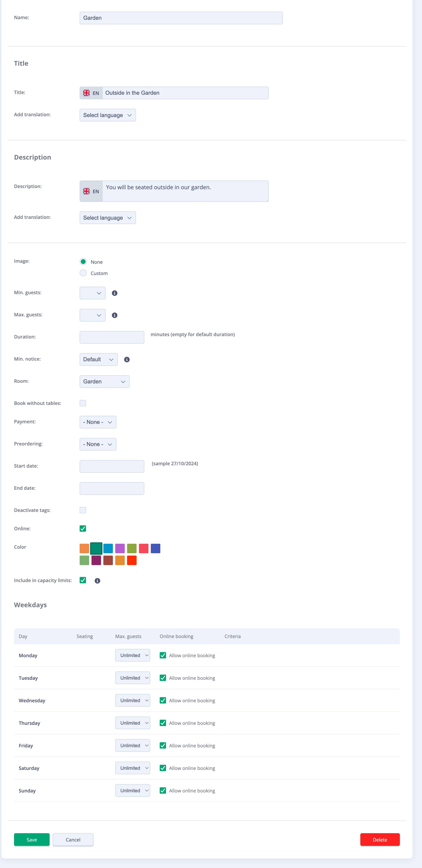Uncheck the Online checkbox

(x=83, y=528)
